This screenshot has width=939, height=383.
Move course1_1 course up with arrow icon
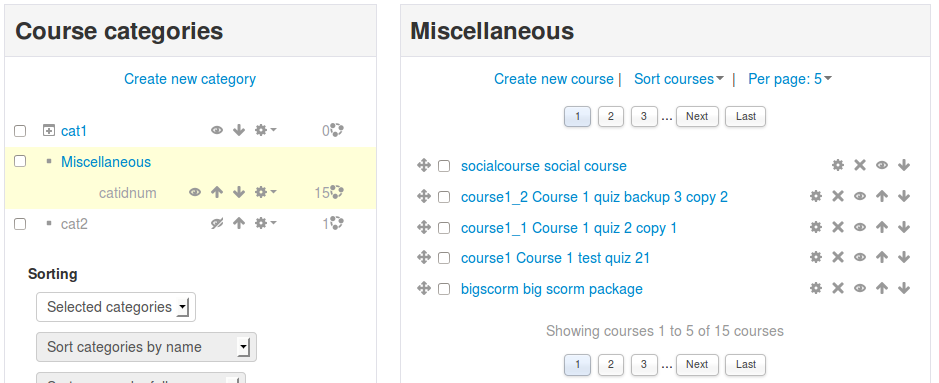[882, 227]
